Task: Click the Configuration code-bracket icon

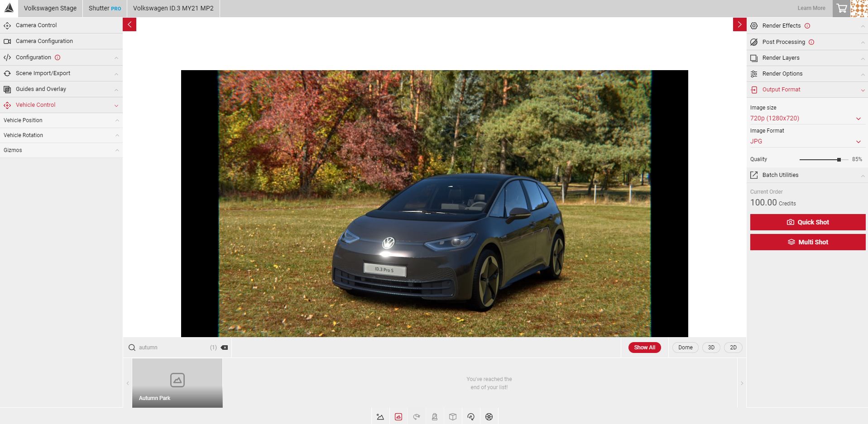Action: point(7,57)
